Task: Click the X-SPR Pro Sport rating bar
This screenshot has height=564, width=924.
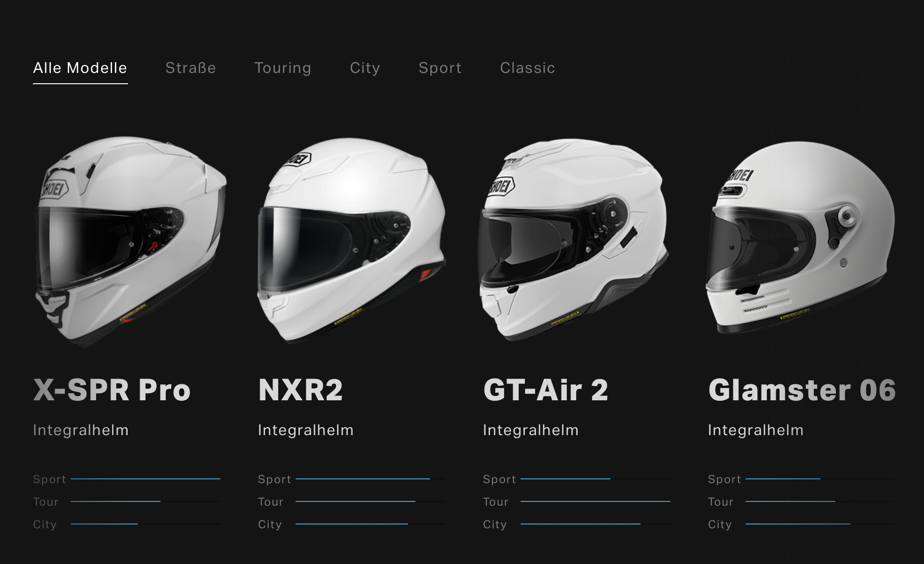Action: [x=145, y=479]
